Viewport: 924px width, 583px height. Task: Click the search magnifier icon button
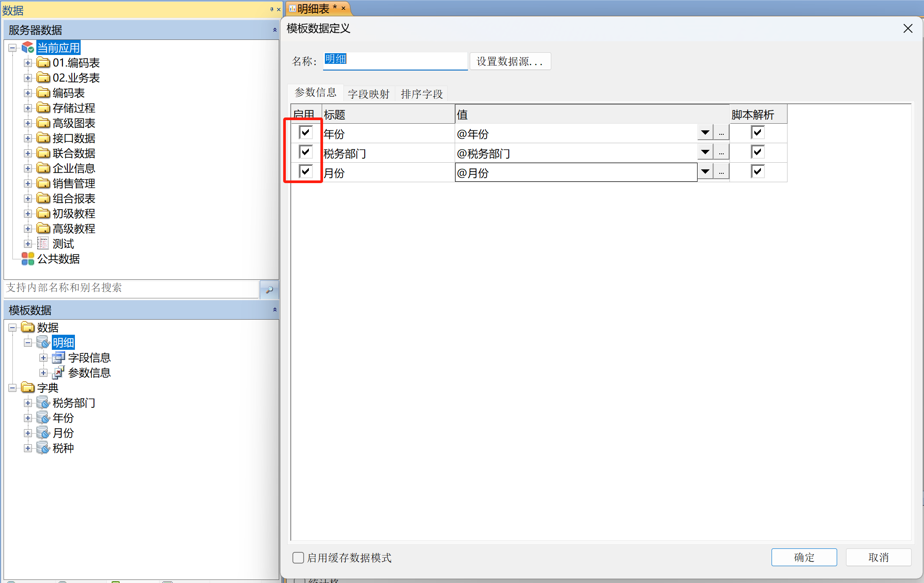pyautogui.click(x=269, y=290)
